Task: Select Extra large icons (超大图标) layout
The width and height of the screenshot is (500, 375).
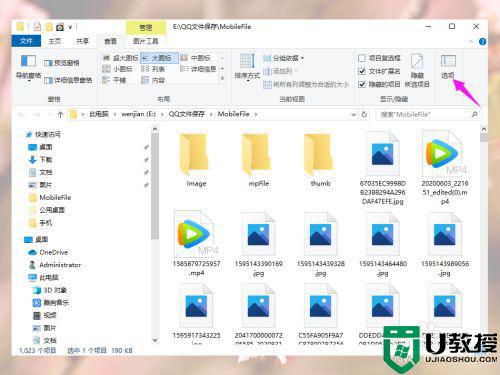Action: click(x=121, y=58)
